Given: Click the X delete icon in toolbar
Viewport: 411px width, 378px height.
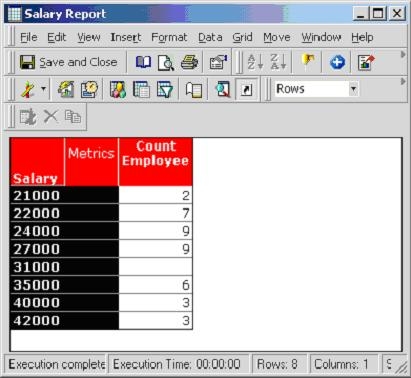Looking at the screenshot, I should click(x=51, y=116).
